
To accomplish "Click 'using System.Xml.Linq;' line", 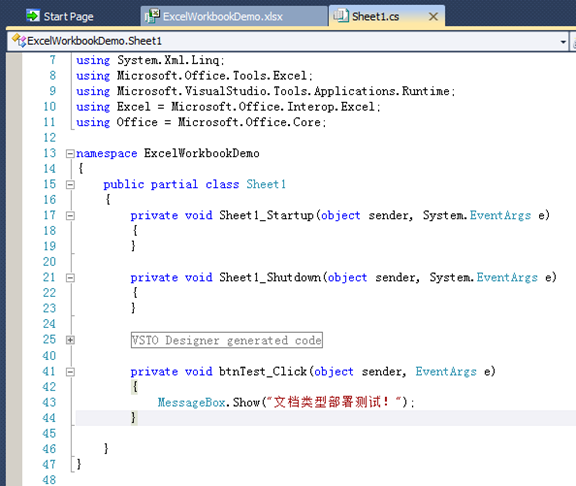I will pos(150,60).
